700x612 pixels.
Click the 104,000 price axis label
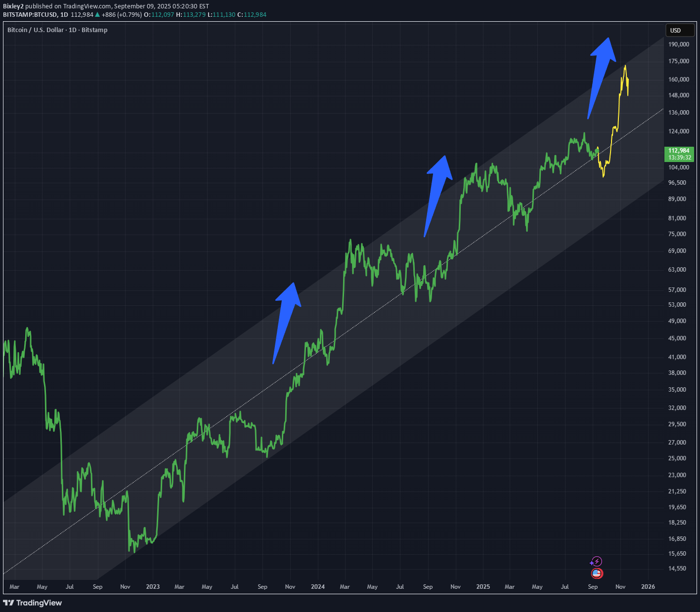[679, 167]
